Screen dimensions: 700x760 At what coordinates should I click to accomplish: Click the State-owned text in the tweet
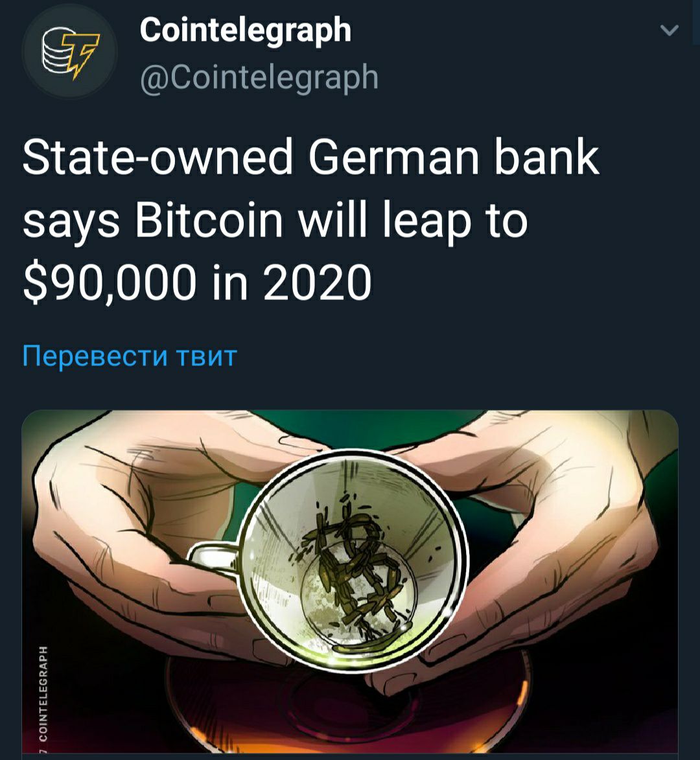[x=158, y=158]
